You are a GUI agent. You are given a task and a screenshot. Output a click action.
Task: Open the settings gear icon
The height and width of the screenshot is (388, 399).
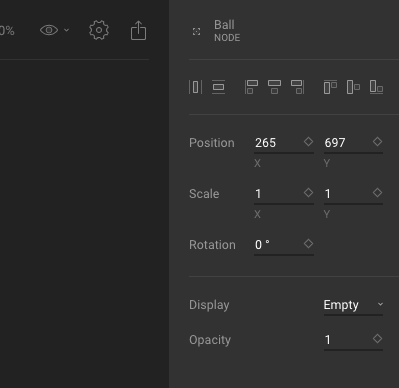99,30
